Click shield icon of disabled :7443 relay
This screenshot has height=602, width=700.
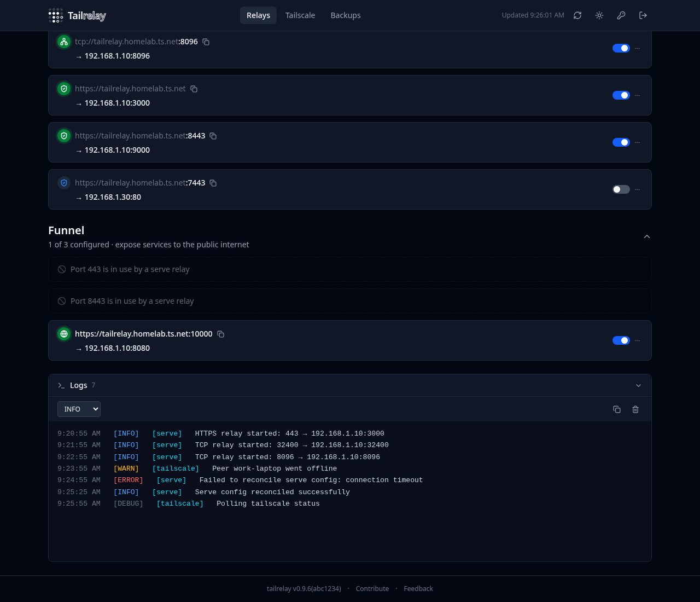tap(64, 183)
